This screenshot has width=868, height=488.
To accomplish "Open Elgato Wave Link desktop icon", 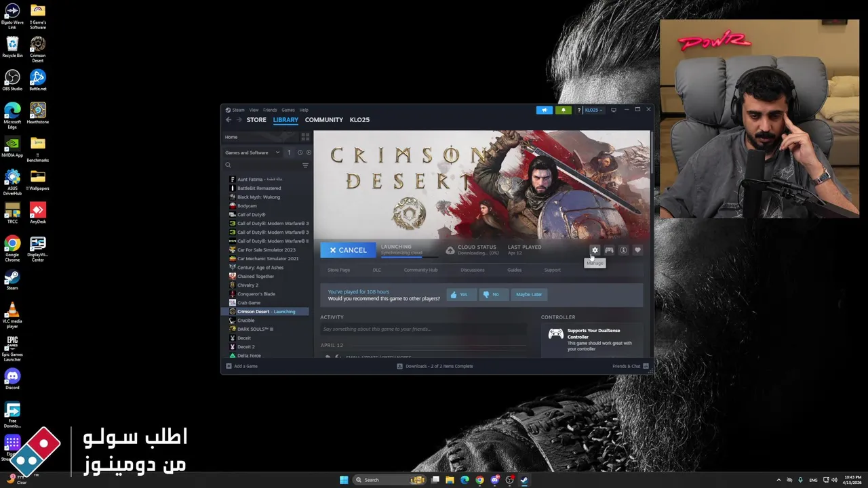I will coord(12,16).
